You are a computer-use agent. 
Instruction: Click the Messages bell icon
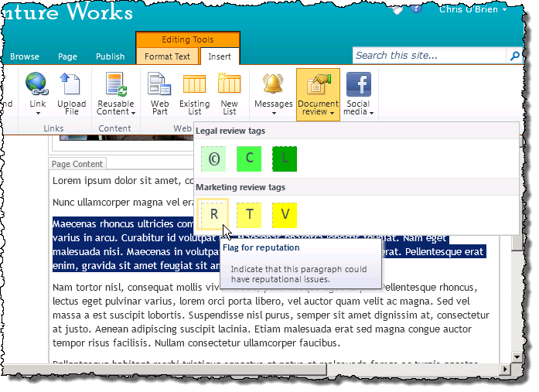(x=273, y=84)
